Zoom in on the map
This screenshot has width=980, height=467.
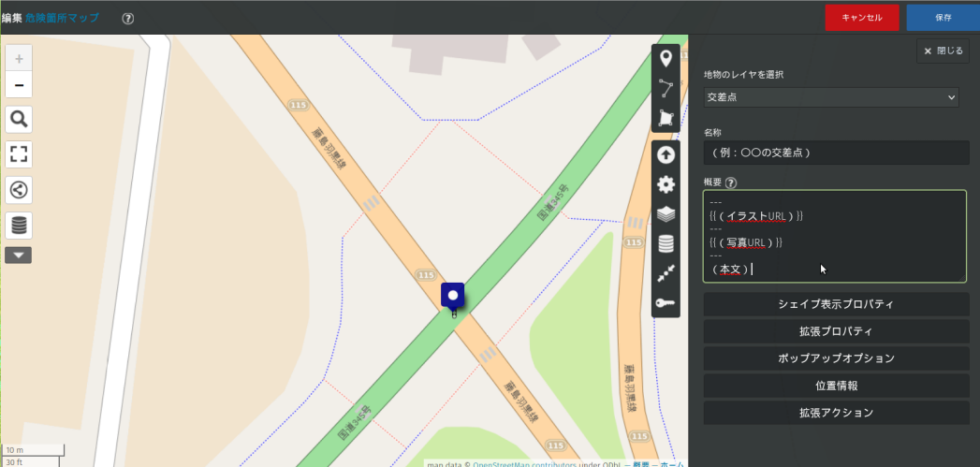(19, 58)
